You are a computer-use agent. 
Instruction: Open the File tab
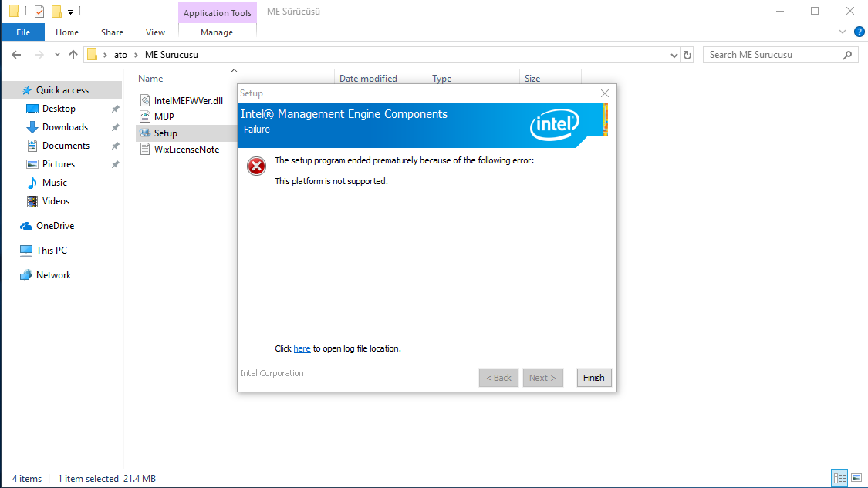pos(23,32)
